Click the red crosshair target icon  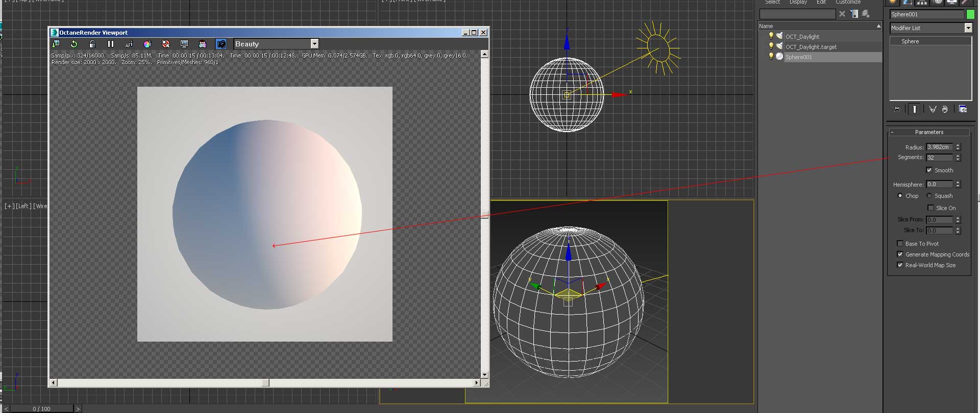(166, 44)
